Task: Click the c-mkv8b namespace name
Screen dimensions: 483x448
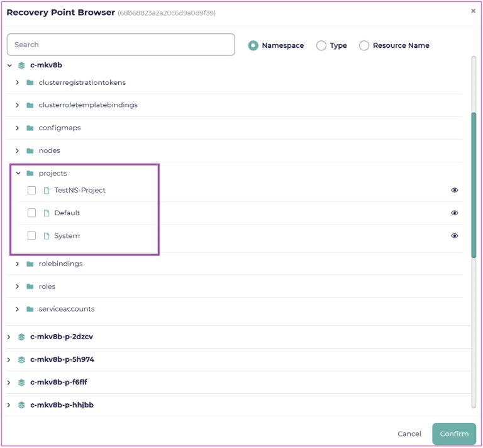Action: [46, 65]
